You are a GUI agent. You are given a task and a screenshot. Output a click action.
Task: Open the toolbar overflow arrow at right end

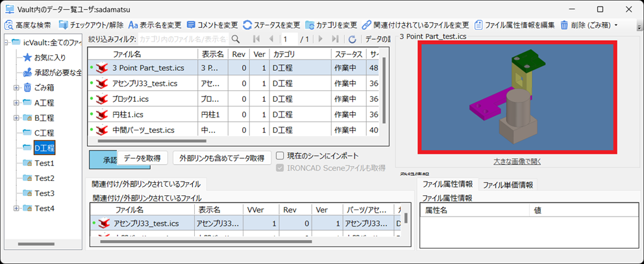click(639, 27)
